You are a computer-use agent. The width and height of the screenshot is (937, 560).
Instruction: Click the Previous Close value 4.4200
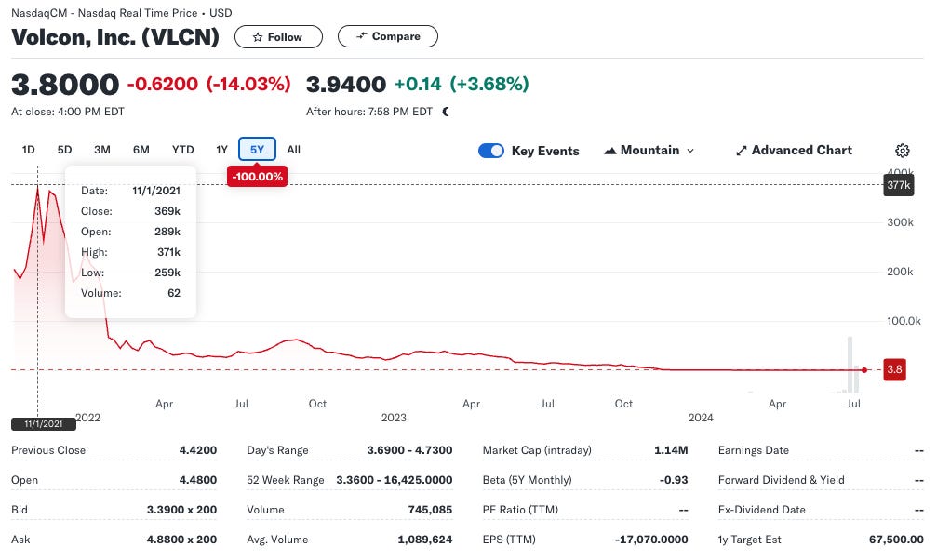click(x=198, y=450)
